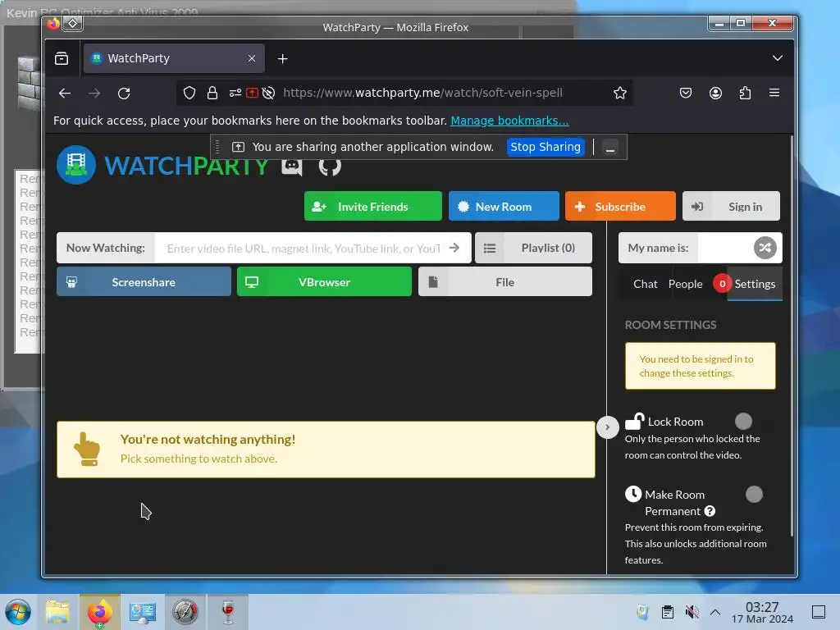Click the WatchParty logo icon
The height and width of the screenshot is (630, 840).
click(x=76, y=165)
